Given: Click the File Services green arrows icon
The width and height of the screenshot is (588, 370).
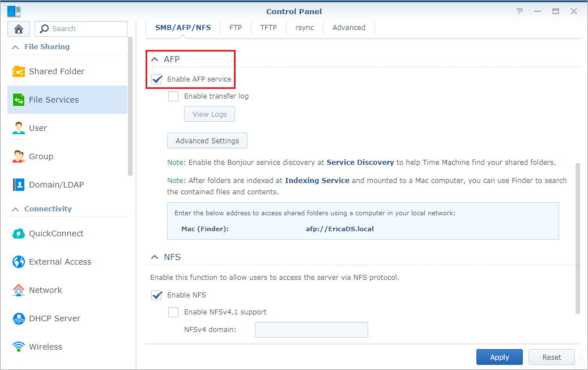Looking at the screenshot, I should click(18, 100).
